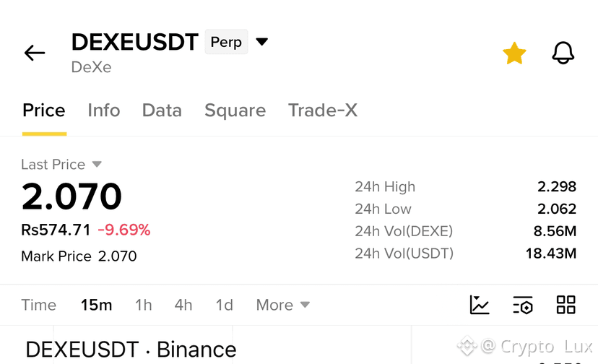Switch to the Info tab
The height and width of the screenshot is (364, 598).
(x=104, y=110)
